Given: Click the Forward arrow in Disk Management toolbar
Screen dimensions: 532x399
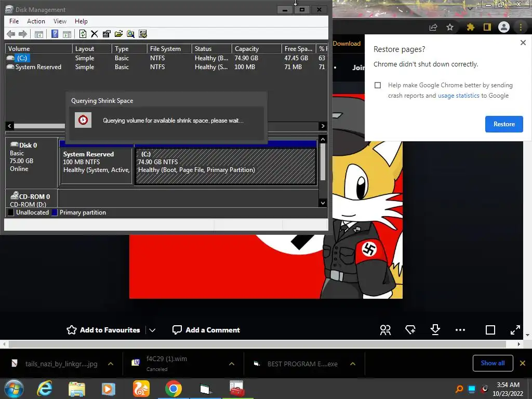Looking at the screenshot, I should tap(23, 34).
